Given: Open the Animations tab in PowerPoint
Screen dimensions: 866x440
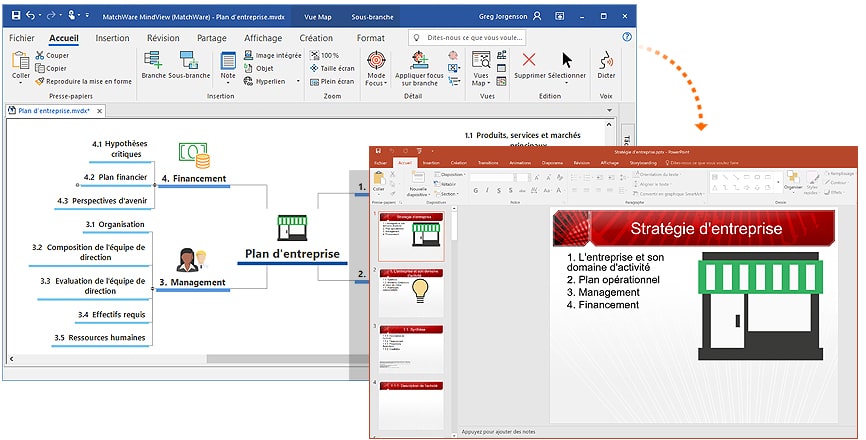Looking at the screenshot, I should click(x=520, y=163).
